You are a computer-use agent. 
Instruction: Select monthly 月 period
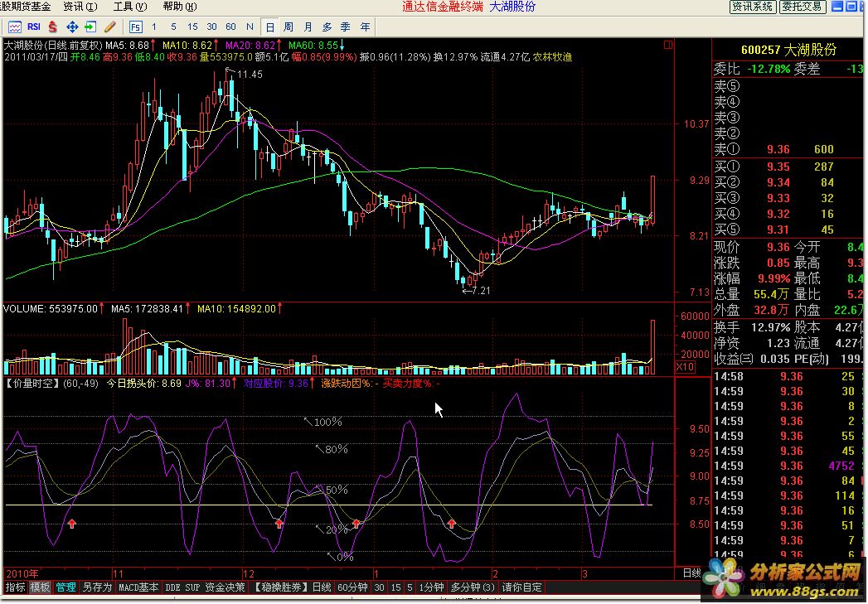pyautogui.click(x=308, y=27)
